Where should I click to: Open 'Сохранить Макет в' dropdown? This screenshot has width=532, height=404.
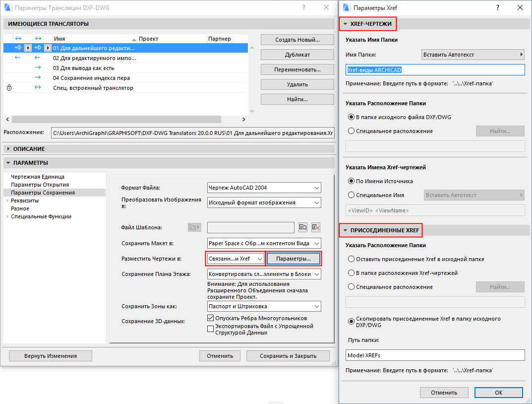click(264, 243)
